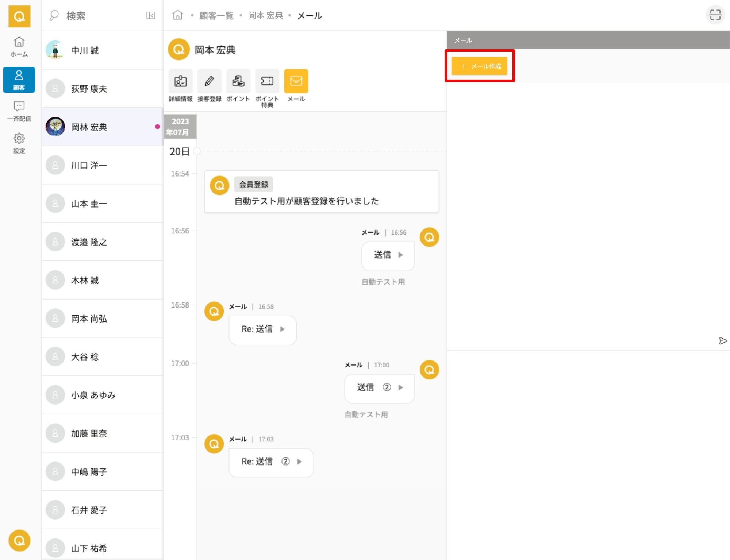
Task: Expand the 17:00 送信 ② mail message
Action: (x=379, y=387)
